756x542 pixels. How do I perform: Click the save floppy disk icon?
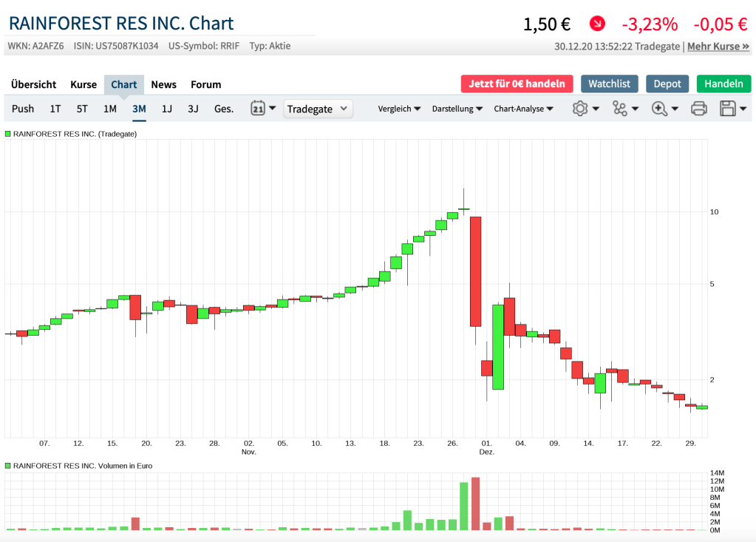coord(728,109)
